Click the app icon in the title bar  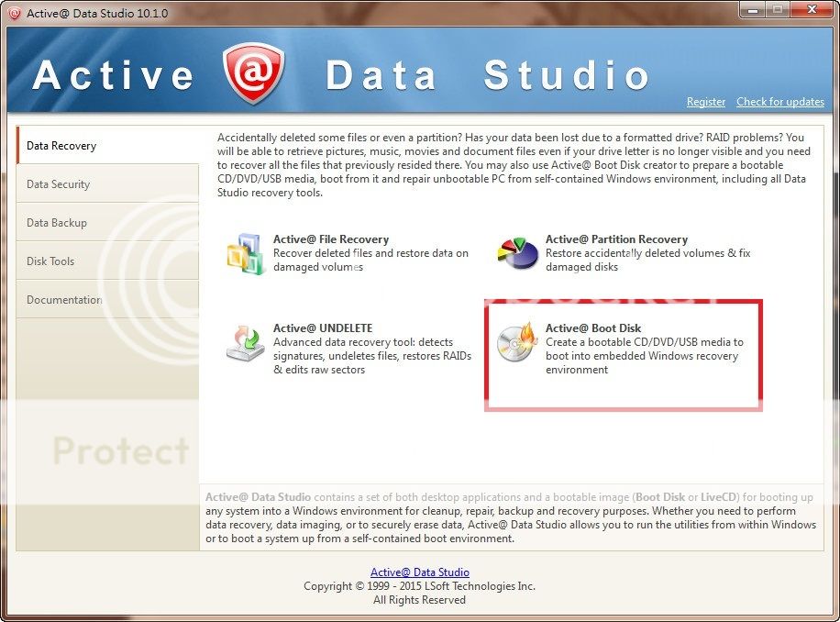pyautogui.click(x=15, y=13)
